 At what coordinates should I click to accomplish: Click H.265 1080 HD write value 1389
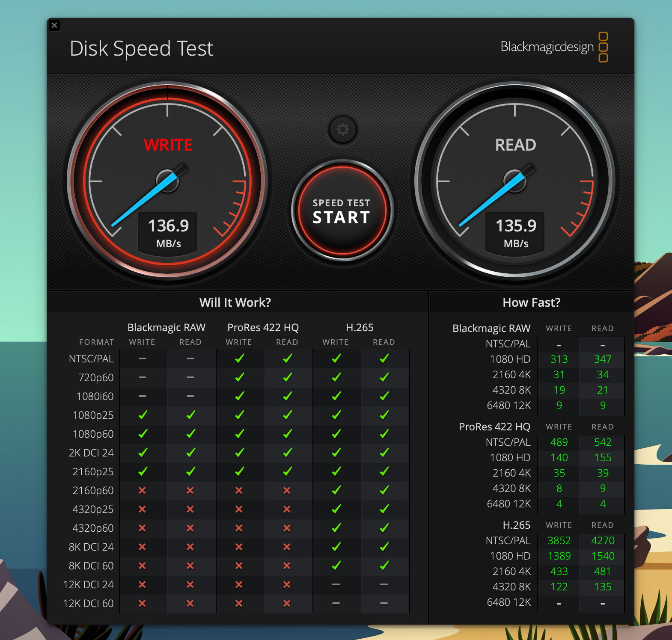559,556
